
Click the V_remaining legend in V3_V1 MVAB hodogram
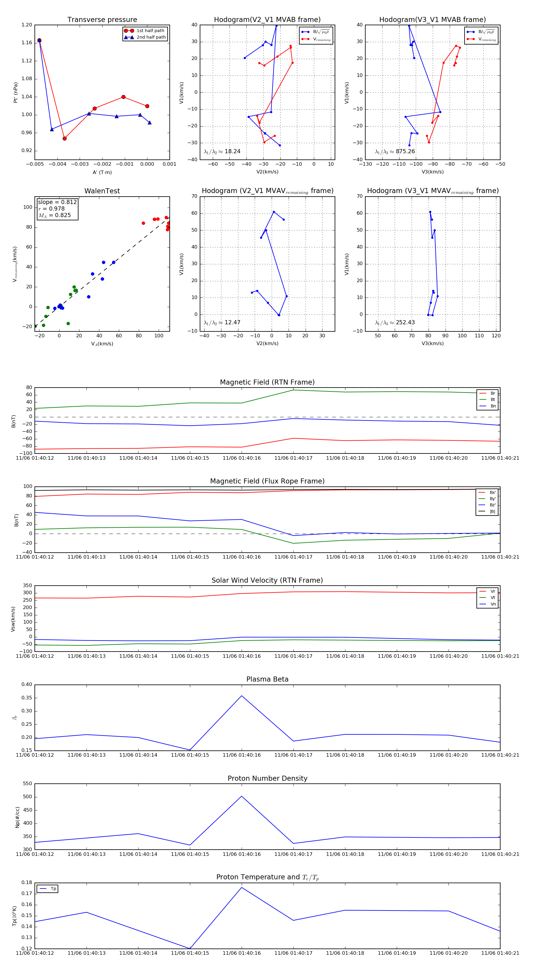pos(481,39)
